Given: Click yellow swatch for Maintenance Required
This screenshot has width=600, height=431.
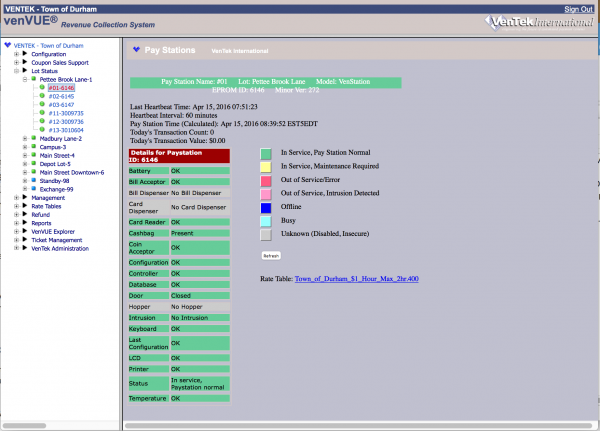Looking at the screenshot, I should [x=266, y=167].
